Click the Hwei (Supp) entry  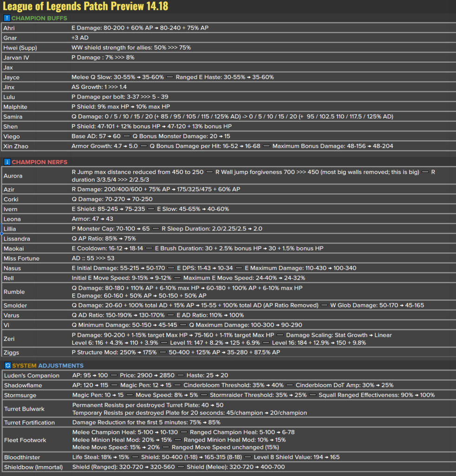coord(20,47)
